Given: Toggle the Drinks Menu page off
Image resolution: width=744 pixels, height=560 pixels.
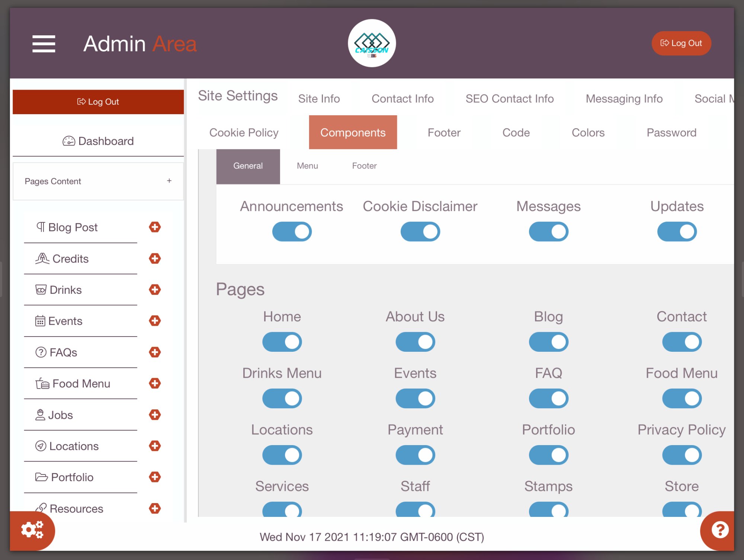Looking at the screenshot, I should pyautogui.click(x=282, y=398).
